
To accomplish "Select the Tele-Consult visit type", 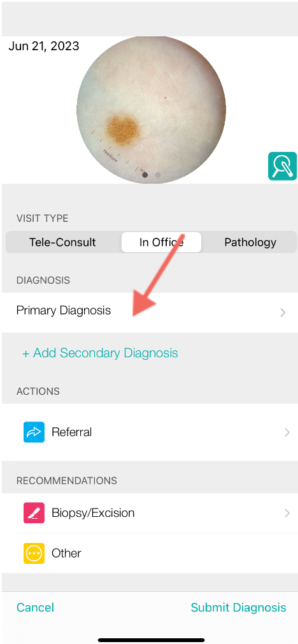I will pyautogui.click(x=62, y=242).
